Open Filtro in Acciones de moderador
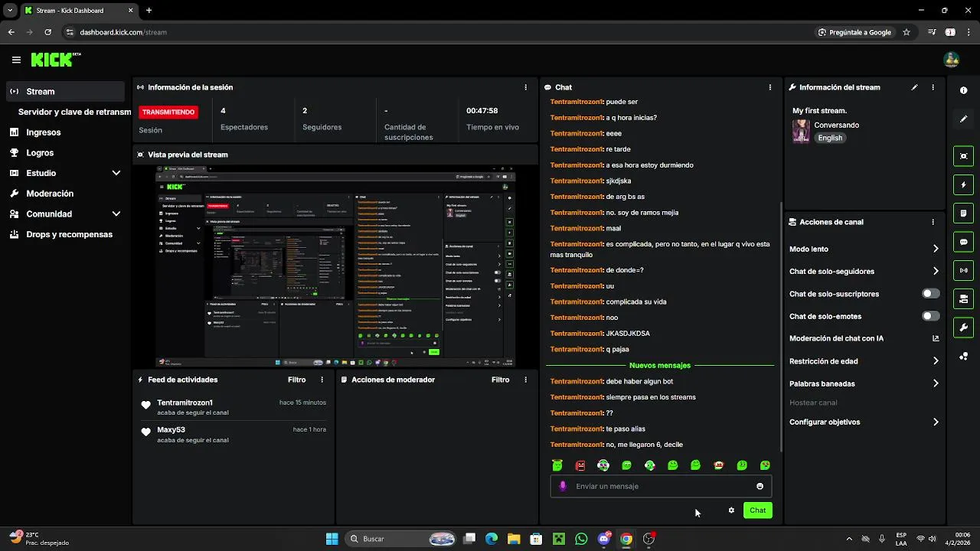 pos(500,380)
